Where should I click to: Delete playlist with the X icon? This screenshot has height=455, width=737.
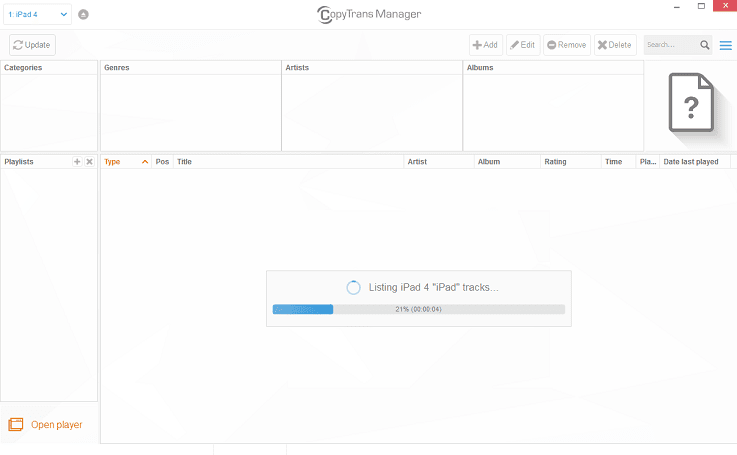click(x=89, y=162)
